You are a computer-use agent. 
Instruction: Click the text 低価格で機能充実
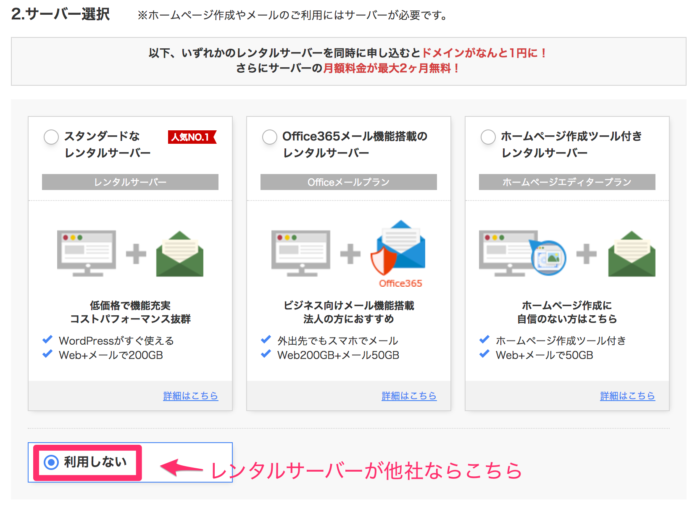click(x=130, y=305)
